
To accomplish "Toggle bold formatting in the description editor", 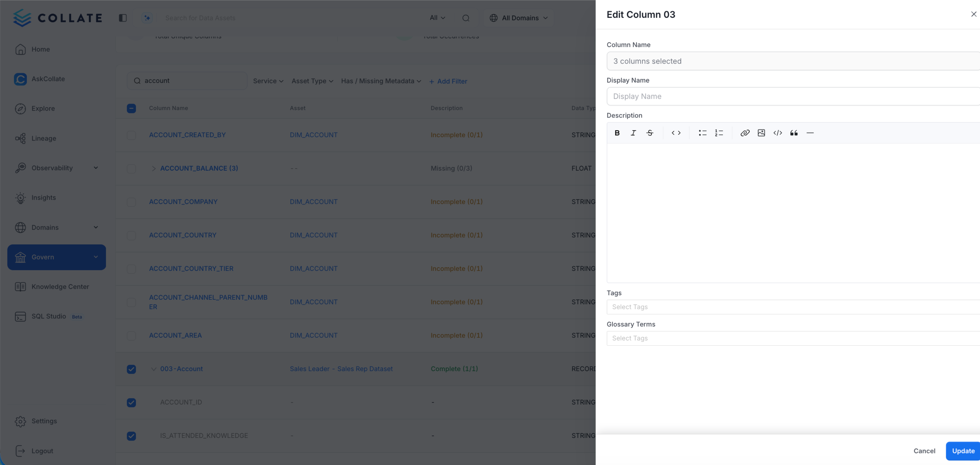I will pyautogui.click(x=617, y=133).
